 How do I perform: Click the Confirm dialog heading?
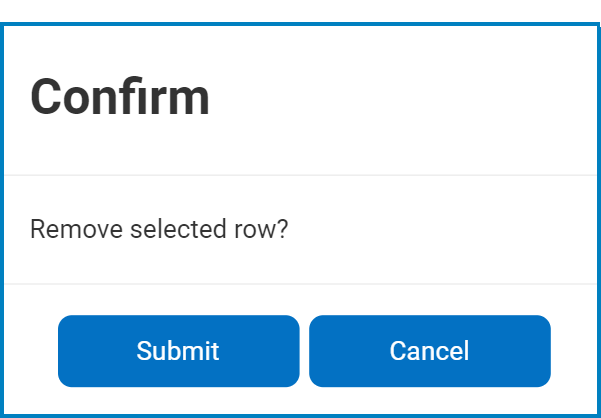pos(120,97)
